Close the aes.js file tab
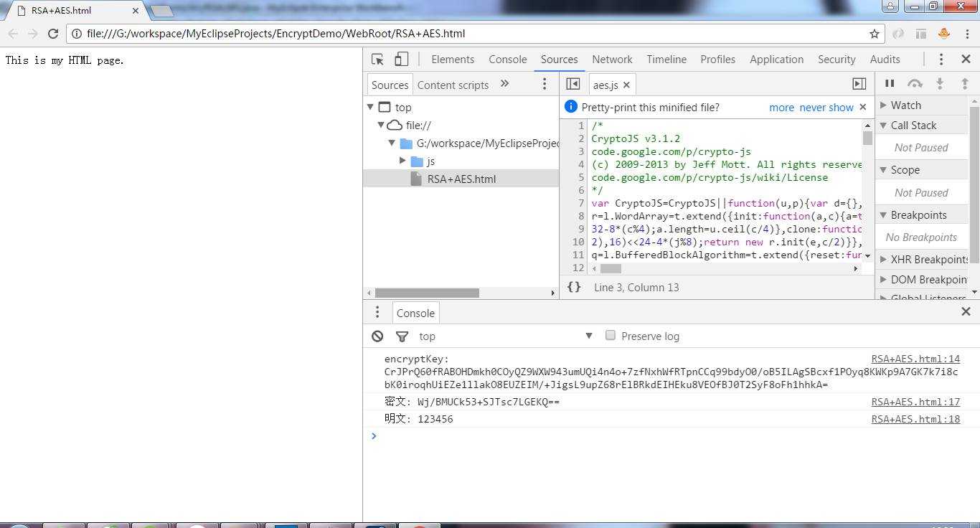The width and height of the screenshot is (980, 528). pyautogui.click(x=626, y=85)
